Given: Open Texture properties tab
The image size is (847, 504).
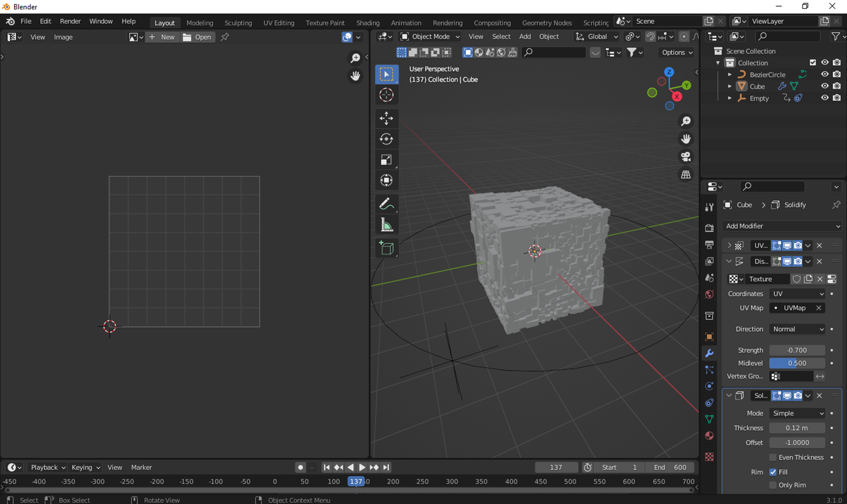Looking at the screenshot, I should [x=709, y=457].
